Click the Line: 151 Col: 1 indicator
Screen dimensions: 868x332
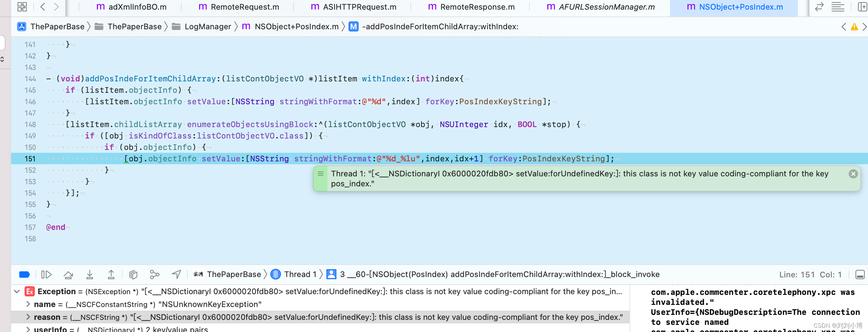810,275
